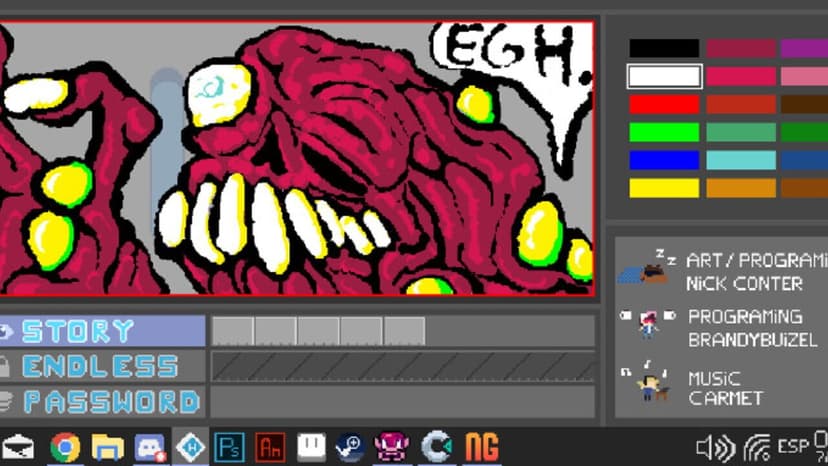Image resolution: width=828 pixels, height=466 pixels.
Task: Select the first story level block
Action: [233, 331]
